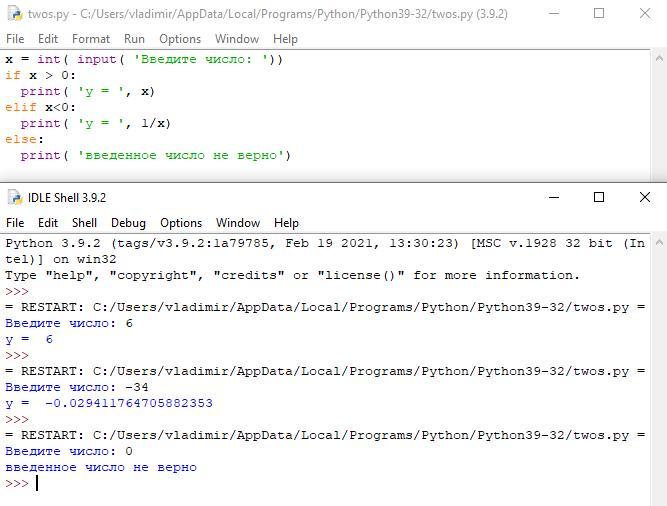
Task: Click the 'Type "help", "copyright"' banner line
Action: (x=293, y=275)
